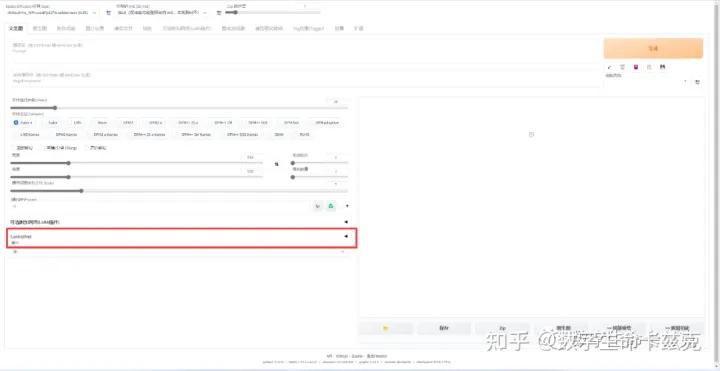Image resolution: width=720 pixels, height=371 pixels.
Task: Click the save-style floppy icon under Generate
Action: point(662,67)
